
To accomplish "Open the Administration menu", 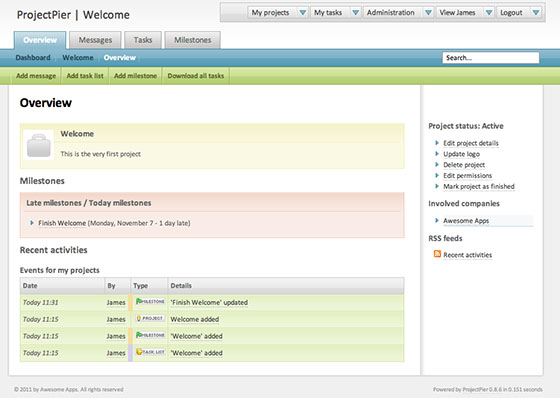I will [x=391, y=13].
